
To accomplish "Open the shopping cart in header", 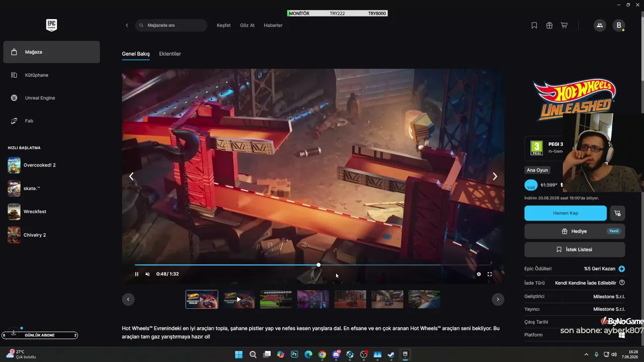I will (564, 25).
